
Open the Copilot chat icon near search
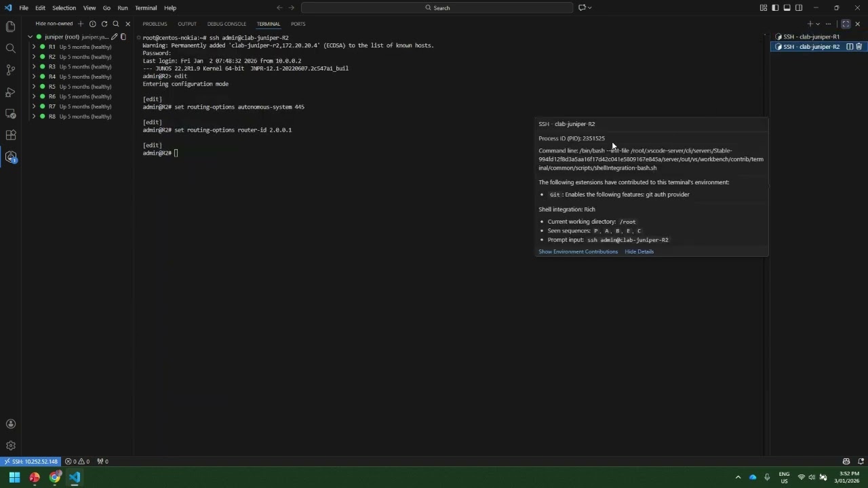coord(582,7)
